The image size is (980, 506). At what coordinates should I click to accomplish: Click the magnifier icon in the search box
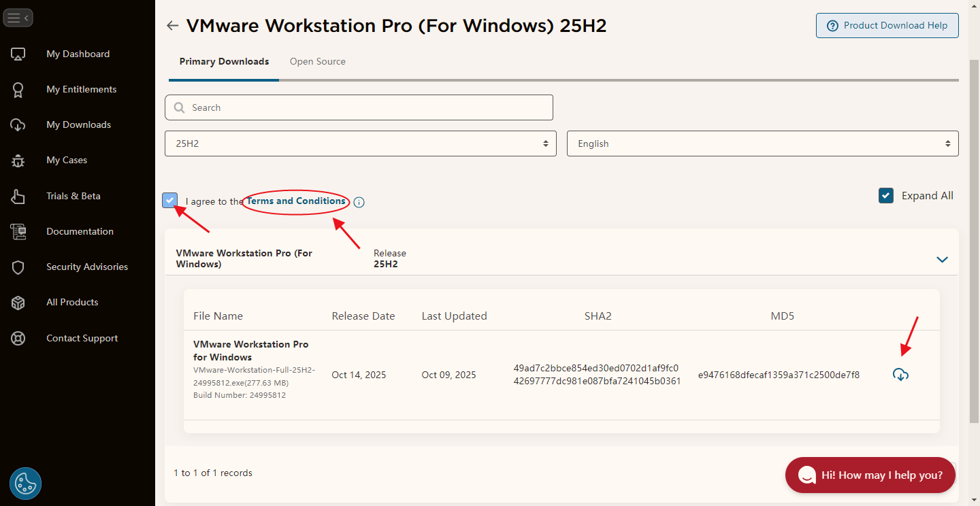pyautogui.click(x=180, y=107)
